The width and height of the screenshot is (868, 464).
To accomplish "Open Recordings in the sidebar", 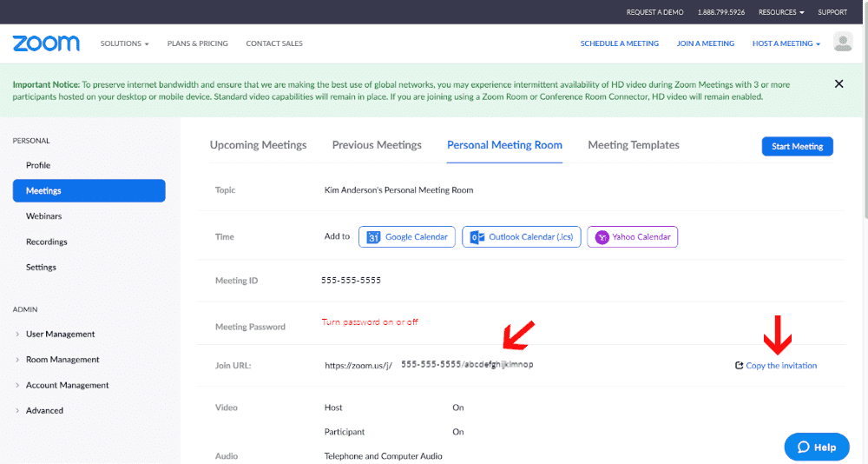I will [47, 242].
